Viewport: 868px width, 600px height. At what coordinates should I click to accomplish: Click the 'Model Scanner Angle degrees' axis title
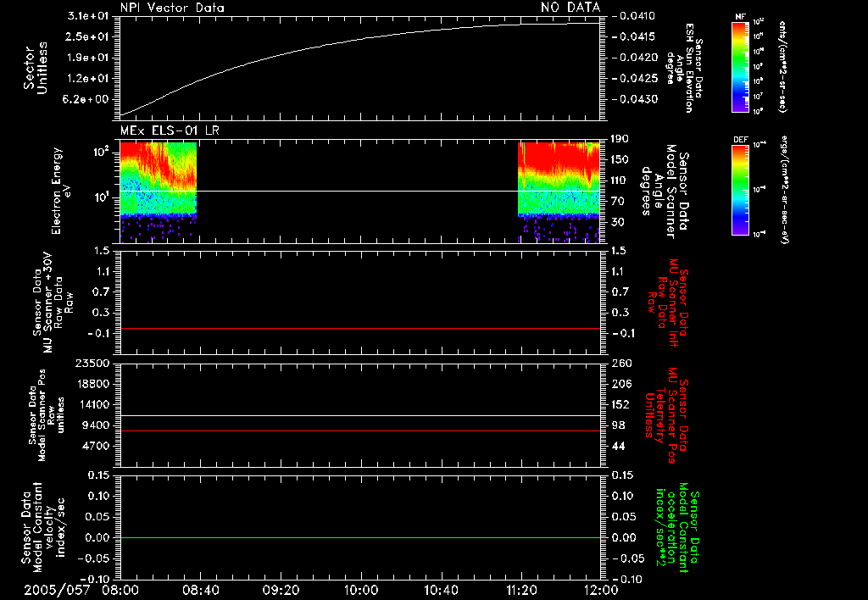pos(665,192)
